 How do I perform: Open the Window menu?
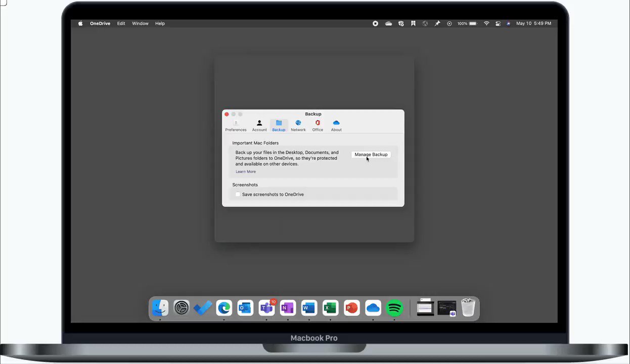(x=140, y=23)
